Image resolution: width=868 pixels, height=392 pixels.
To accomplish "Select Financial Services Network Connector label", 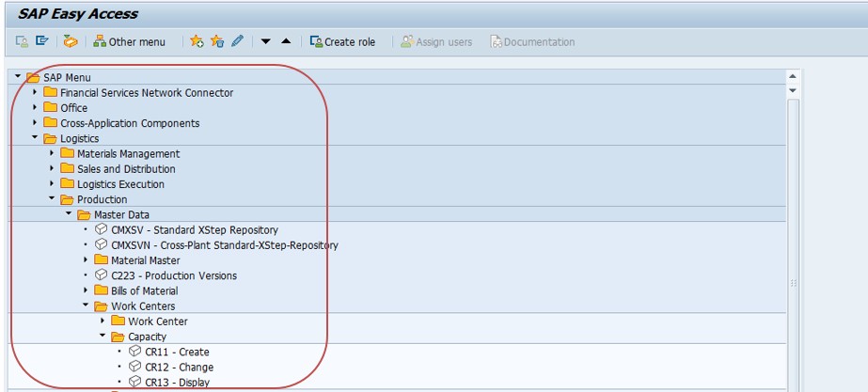I will coord(147,93).
